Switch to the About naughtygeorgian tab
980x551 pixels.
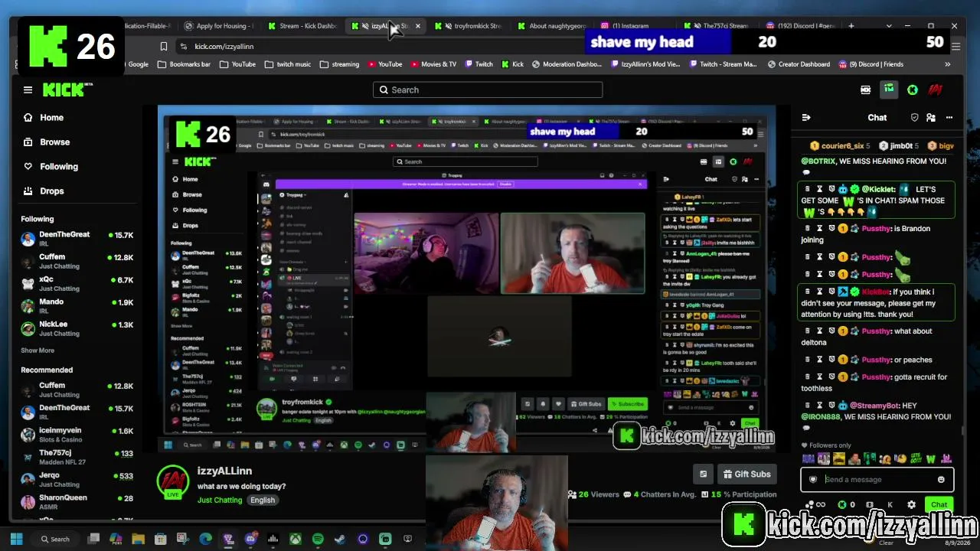click(x=553, y=26)
